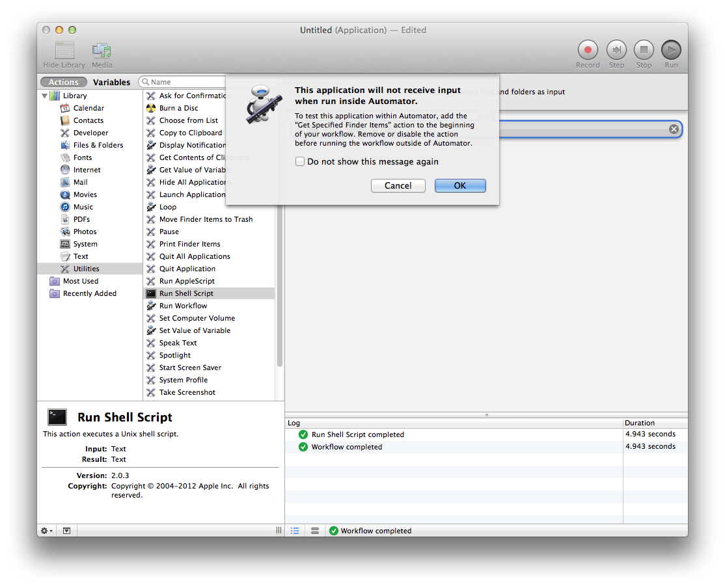725x588 pixels.
Task: Click the Record button in toolbar
Action: (588, 50)
